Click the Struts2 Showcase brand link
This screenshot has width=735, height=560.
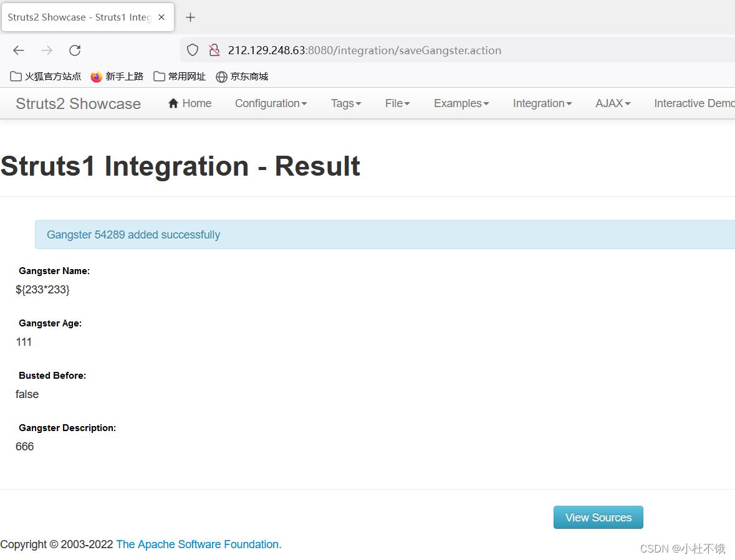point(79,103)
